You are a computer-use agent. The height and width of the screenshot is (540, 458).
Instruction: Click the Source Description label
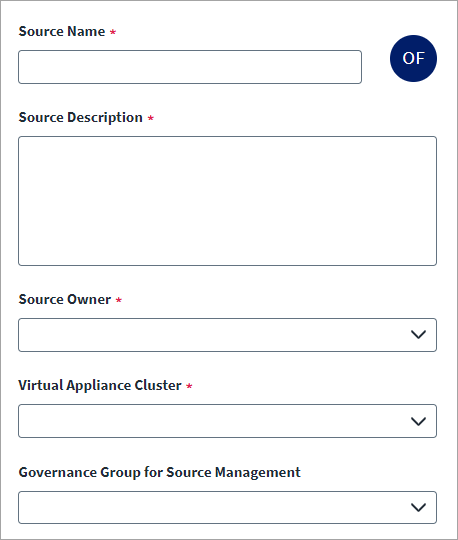pyautogui.click(x=81, y=117)
